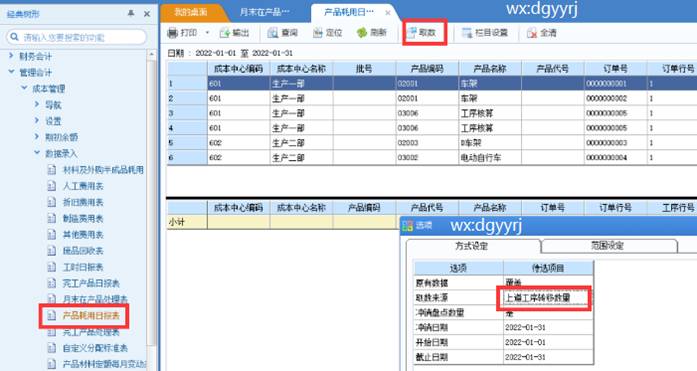Click the 原有数据 option value cell
Viewport: 697px width, 371px height.
point(548,283)
